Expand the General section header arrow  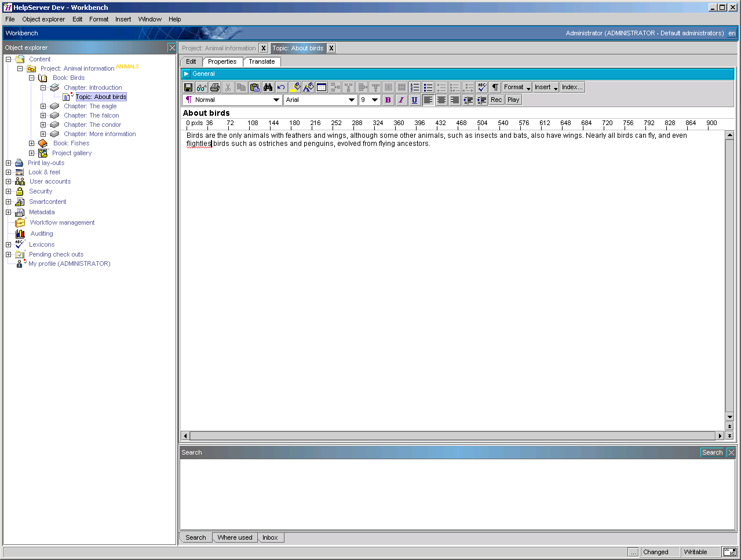(186, 74)
